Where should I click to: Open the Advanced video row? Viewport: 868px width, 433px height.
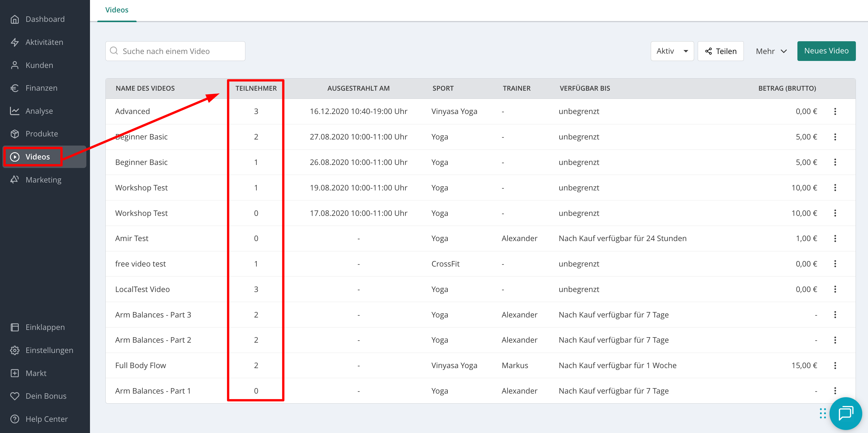tap(480, 111)
